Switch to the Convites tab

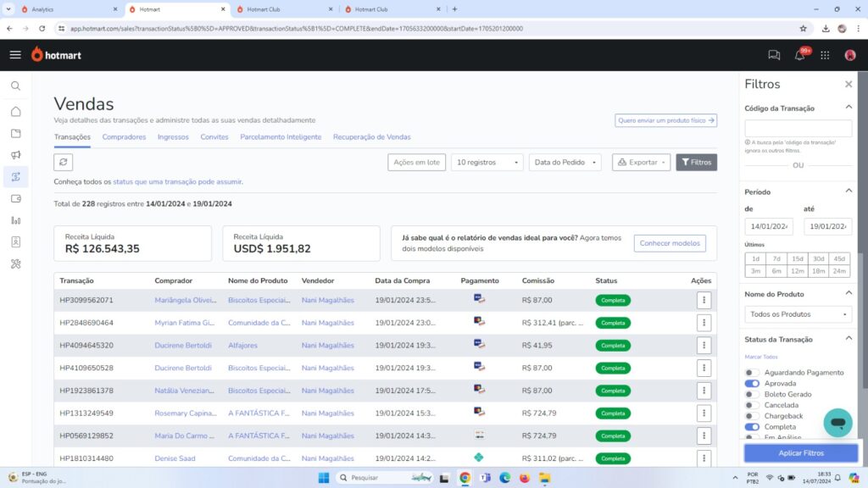(x=214, y=137)
